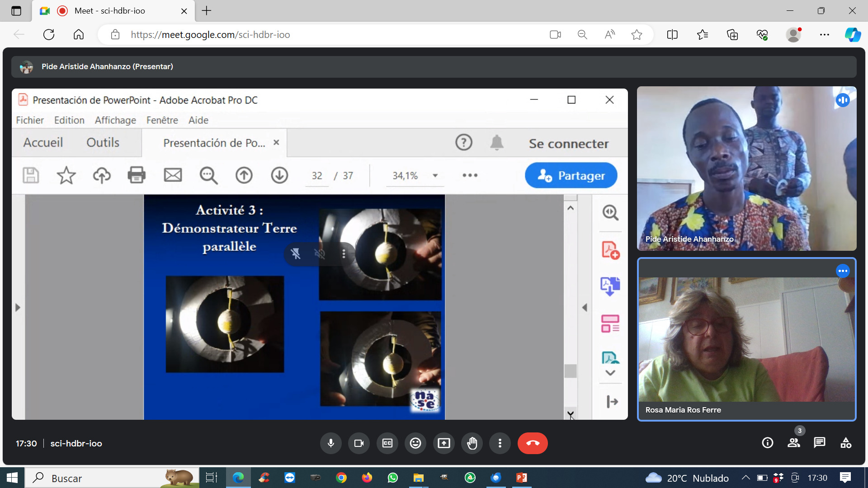Close the Presentación de Po... document tab

[x=276, y=142]
